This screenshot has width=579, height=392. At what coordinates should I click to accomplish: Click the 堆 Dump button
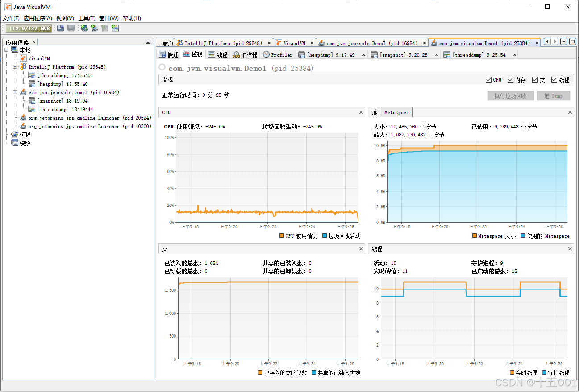tap(554, 95)
